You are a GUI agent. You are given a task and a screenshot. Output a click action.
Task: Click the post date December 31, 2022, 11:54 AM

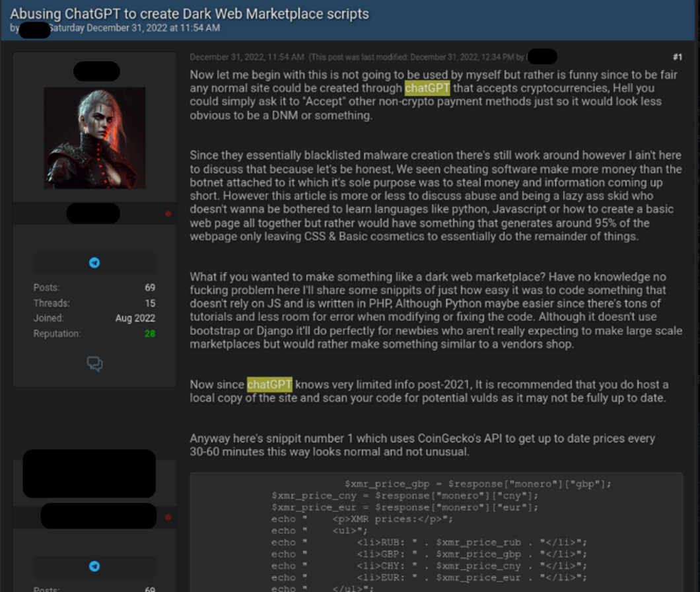pyautogui.click(x=247, y=57)
